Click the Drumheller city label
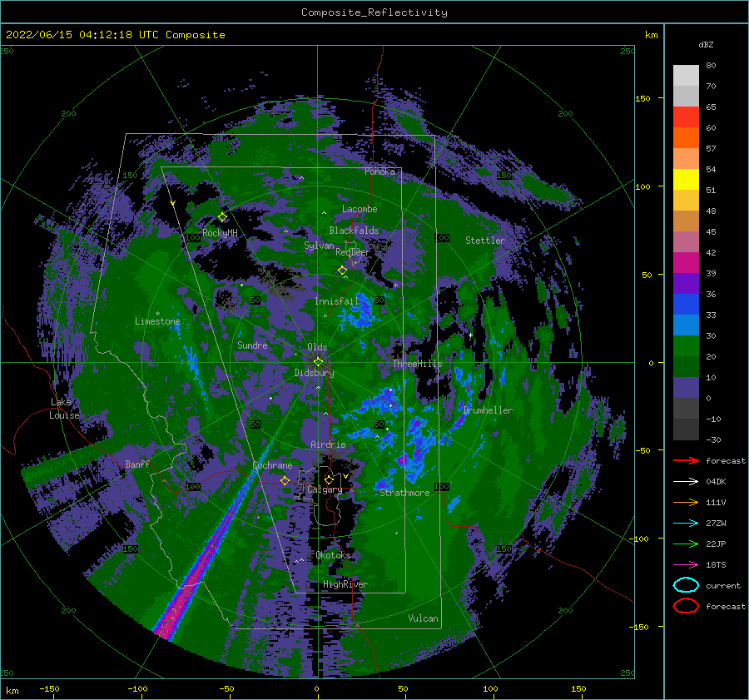Viewport: 749px width, 700px height. coord(488,410)
